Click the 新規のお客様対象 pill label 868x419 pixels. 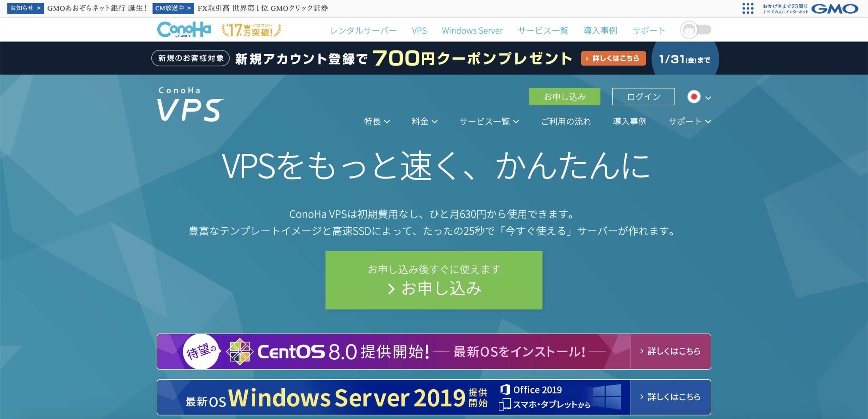(x=191, y=58)
